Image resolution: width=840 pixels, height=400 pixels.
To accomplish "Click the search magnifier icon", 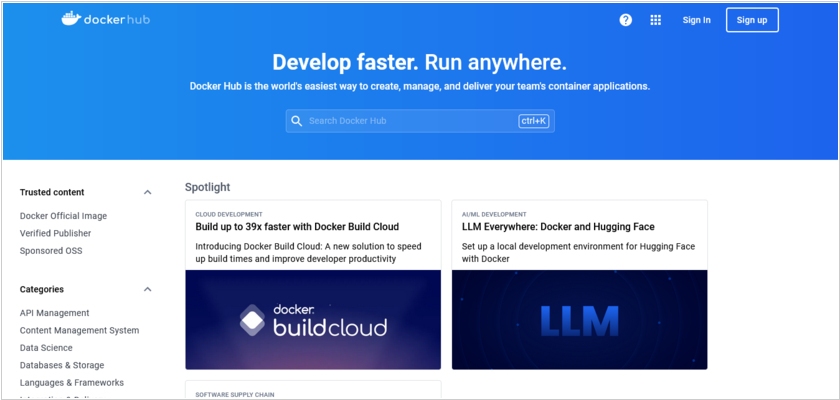I will (297, 121).
